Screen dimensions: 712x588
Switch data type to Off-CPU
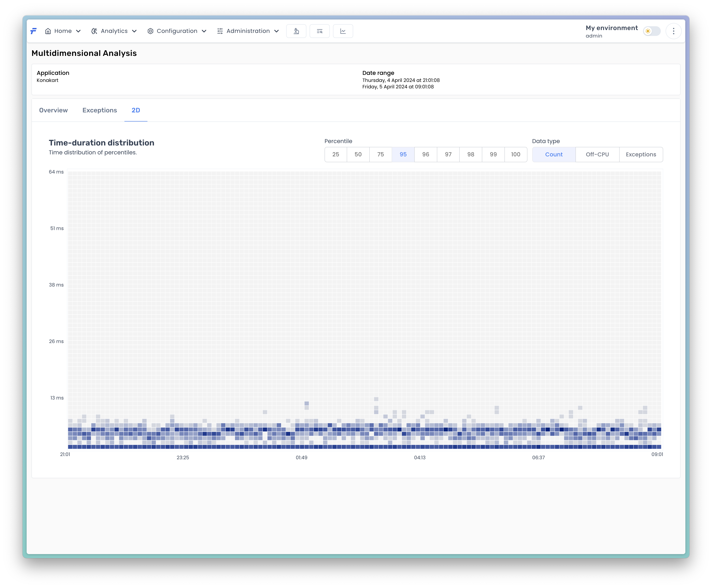597,154
